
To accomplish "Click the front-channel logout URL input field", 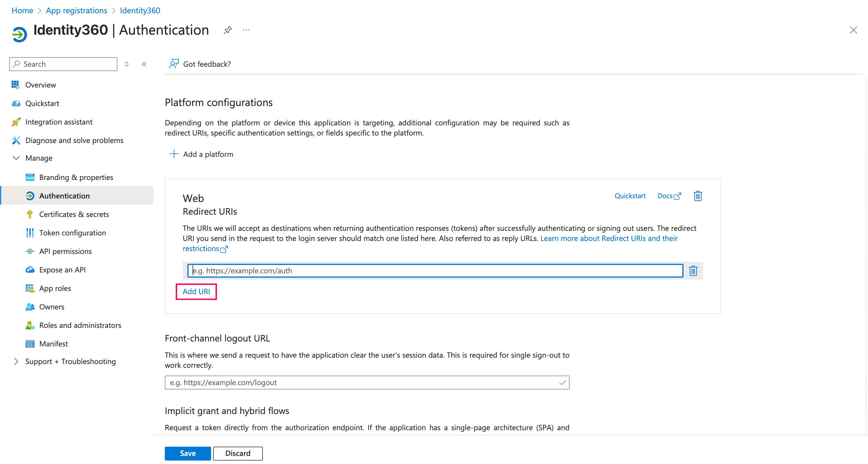I will click(367, 382).
